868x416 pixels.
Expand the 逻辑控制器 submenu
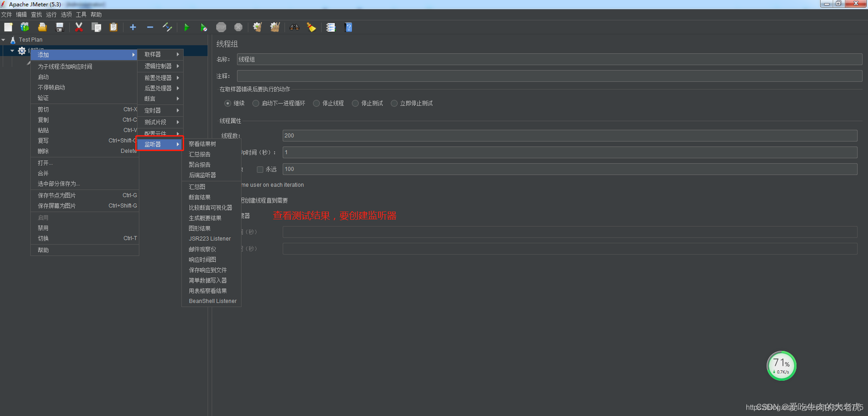pos(161,66)
